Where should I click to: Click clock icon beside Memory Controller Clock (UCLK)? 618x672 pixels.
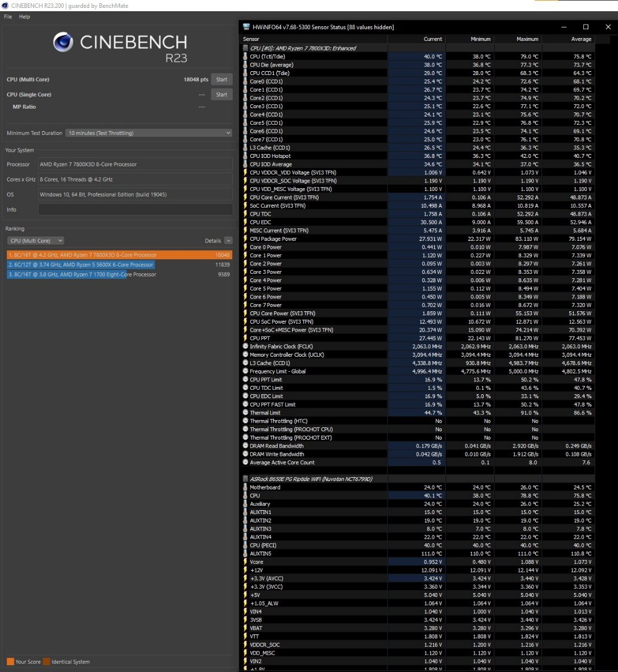245,355
